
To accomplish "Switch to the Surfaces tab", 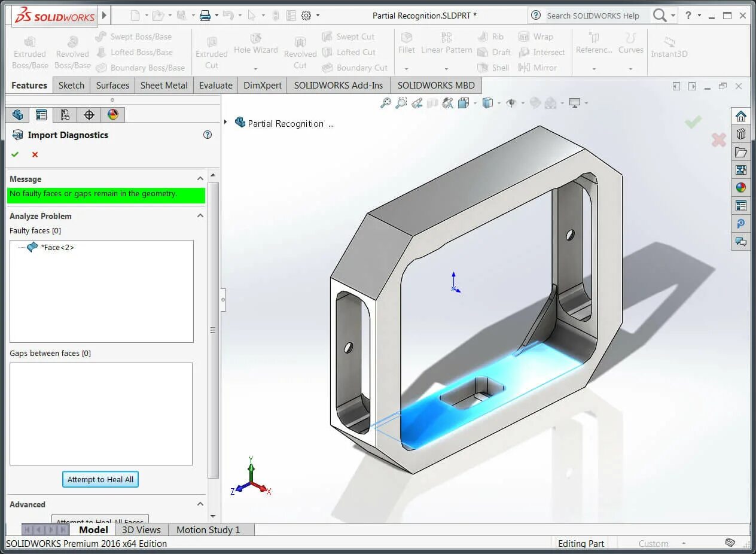I will tap(112, 86).
